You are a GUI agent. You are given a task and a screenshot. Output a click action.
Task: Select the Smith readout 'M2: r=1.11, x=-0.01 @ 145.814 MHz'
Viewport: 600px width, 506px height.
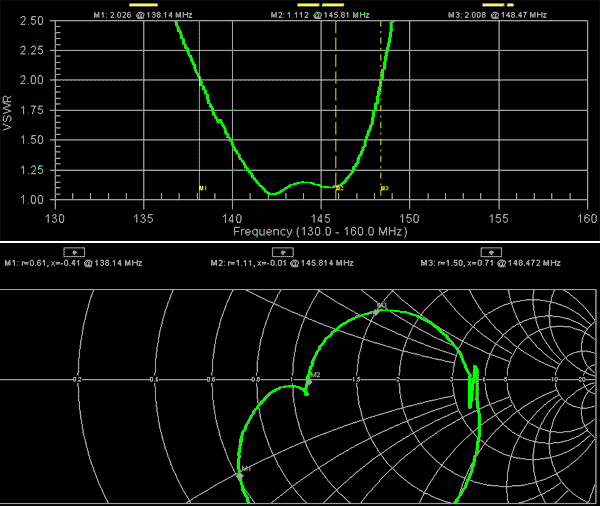(x=282, y=263)
